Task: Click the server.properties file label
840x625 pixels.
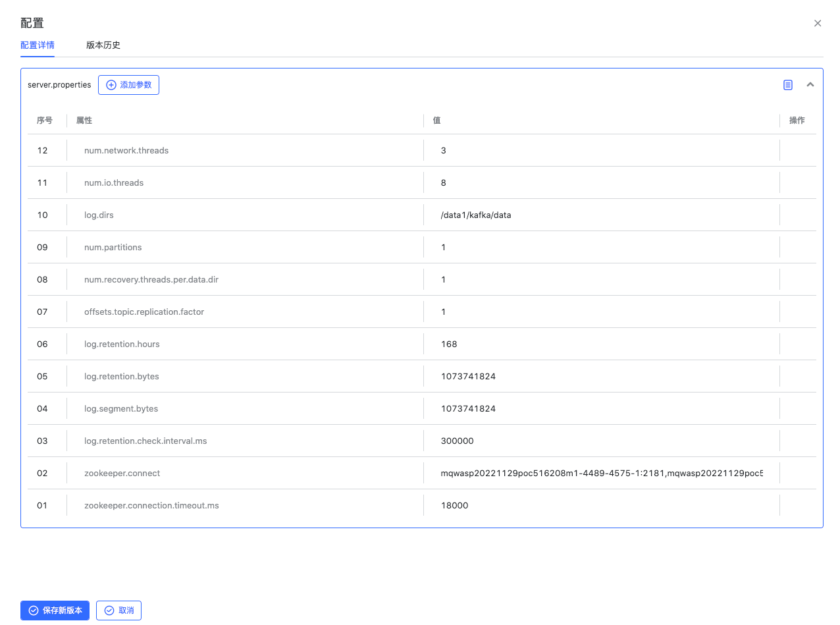Action: (59, 85)
